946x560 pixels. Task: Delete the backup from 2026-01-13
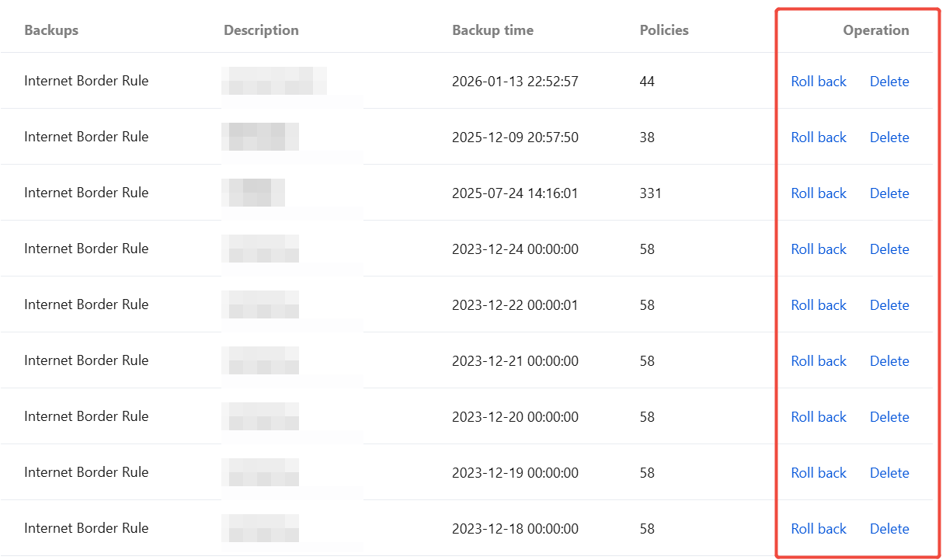coord(889,82)
